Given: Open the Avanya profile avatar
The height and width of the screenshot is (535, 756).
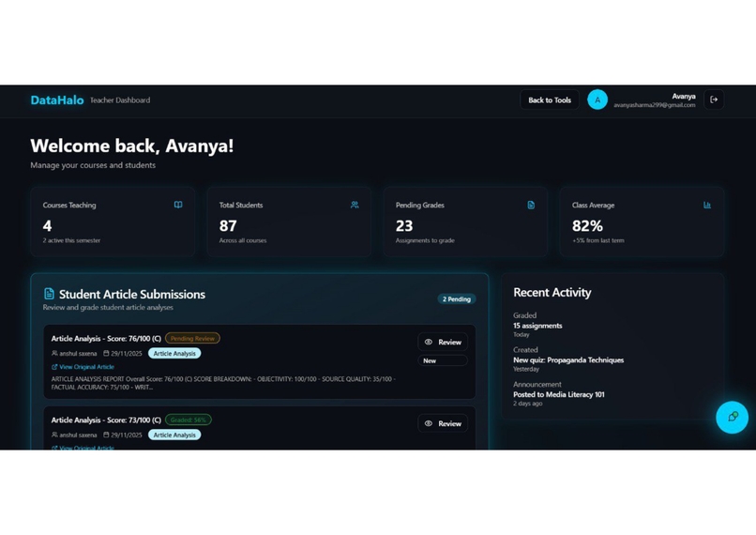Looking at the screenshot, I should [597, 99].
